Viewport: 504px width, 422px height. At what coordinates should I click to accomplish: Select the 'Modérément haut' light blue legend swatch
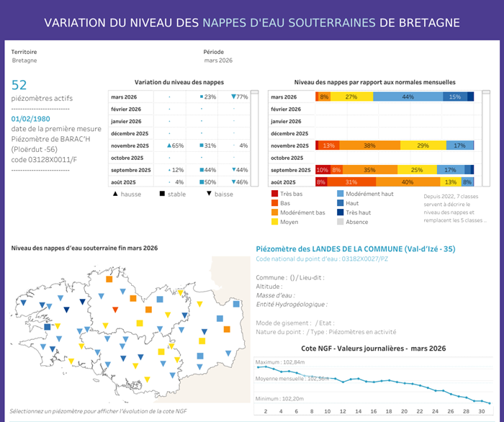coord(341,194)
